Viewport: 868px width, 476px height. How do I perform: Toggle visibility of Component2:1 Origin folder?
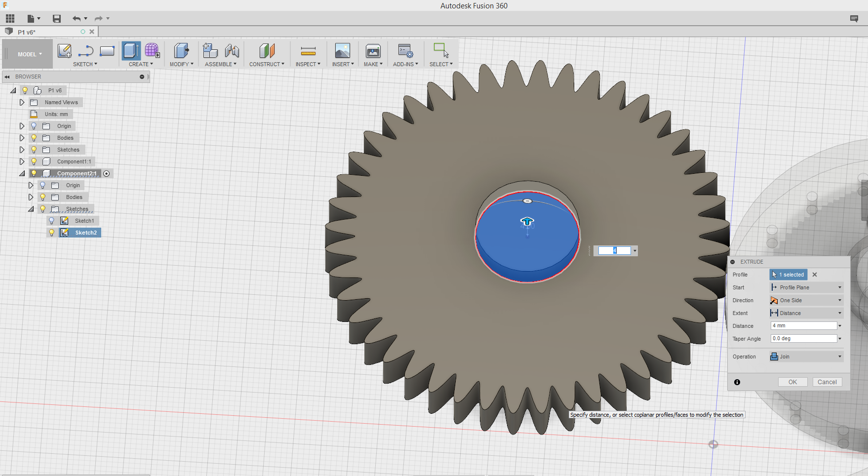pos(42,185)
